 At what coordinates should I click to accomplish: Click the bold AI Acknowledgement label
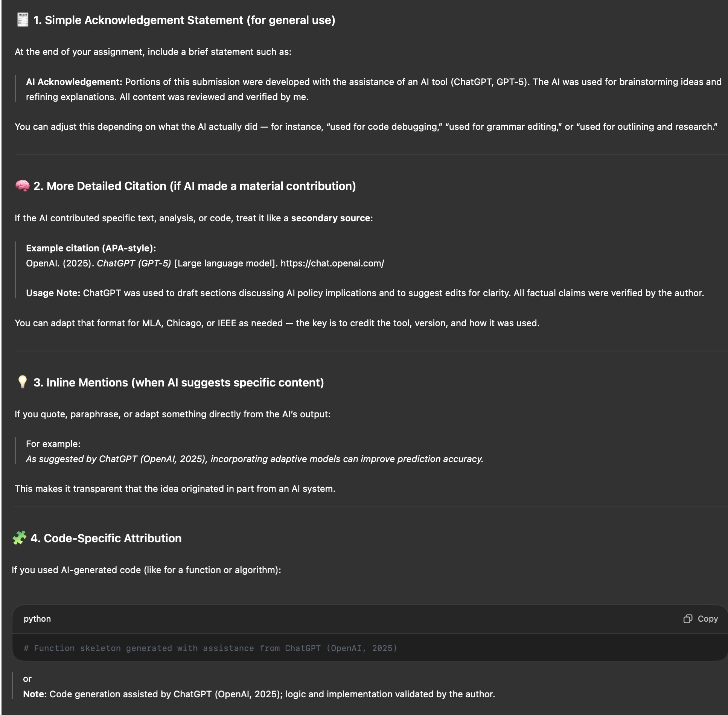point(74,82)
